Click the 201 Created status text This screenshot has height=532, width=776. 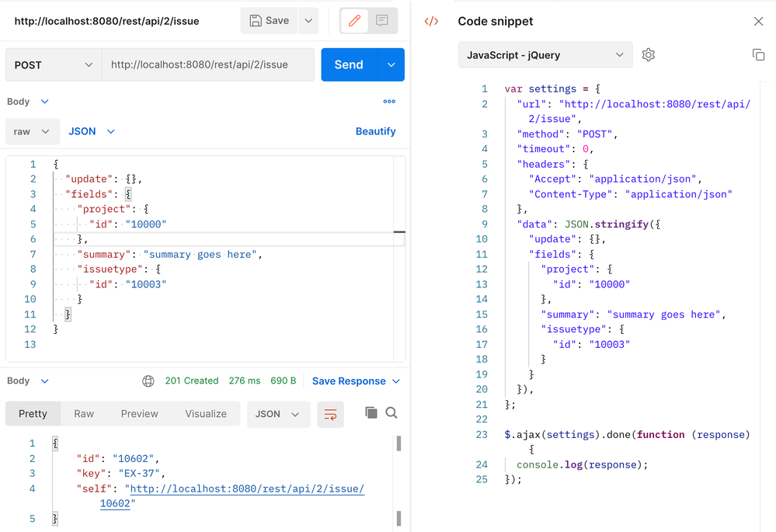(x=192, y=381)
